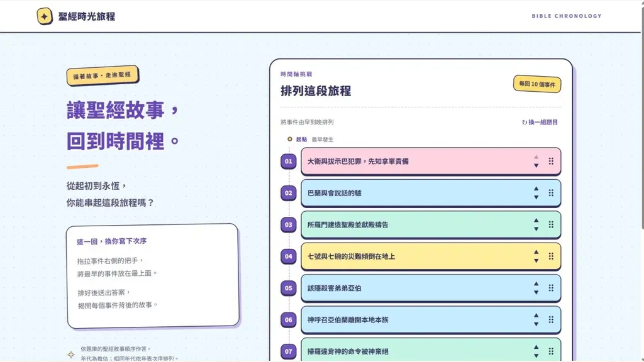
Task: Move 巴蘭與會說話的驢 card down
Action: (x=536, y=197)
